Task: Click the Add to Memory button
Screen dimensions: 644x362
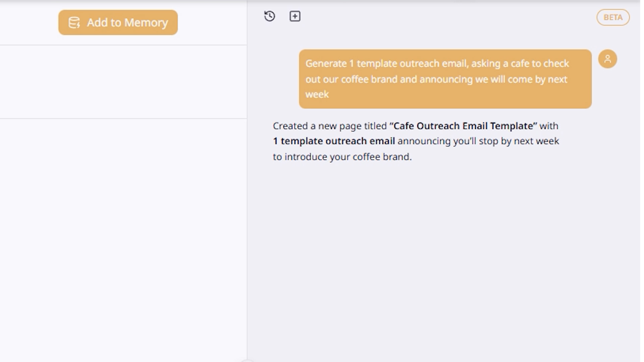Action: point(118,22)
